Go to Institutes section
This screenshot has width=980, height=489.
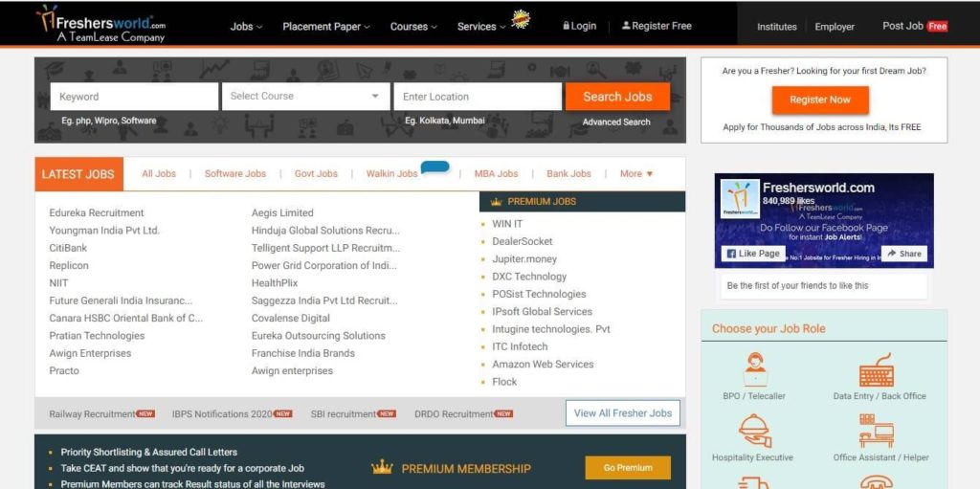click(777, 26)
